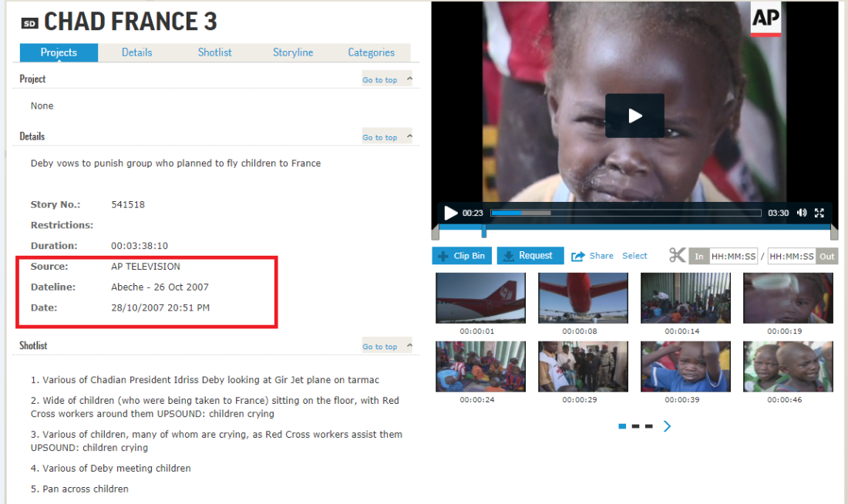The height and width of the screenshot is (504, 848).
Task: Click the video progress seek bar
Action: [626, 213]
